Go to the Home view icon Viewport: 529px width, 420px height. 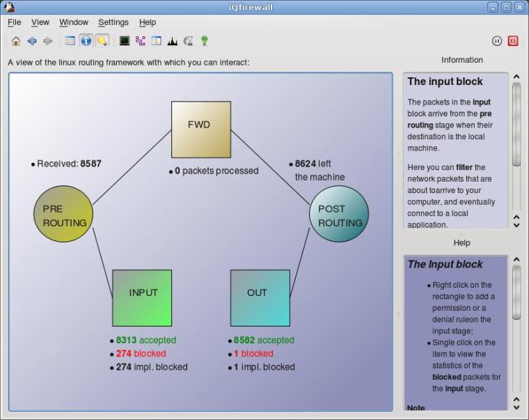pyautogui.click(x=16, y=41)
